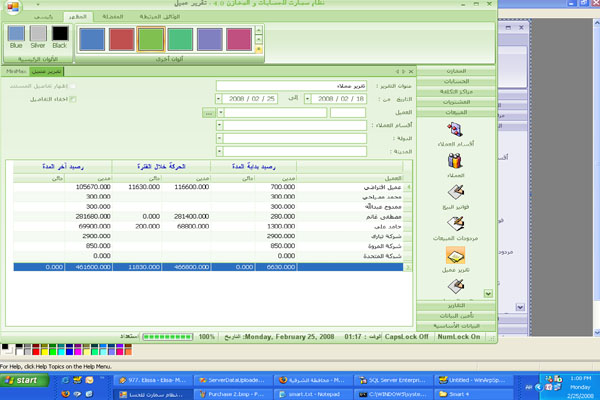Select the highlighted totals row in the grid
The width and height of the screenshot is (600, 400).
coord(208,267)
